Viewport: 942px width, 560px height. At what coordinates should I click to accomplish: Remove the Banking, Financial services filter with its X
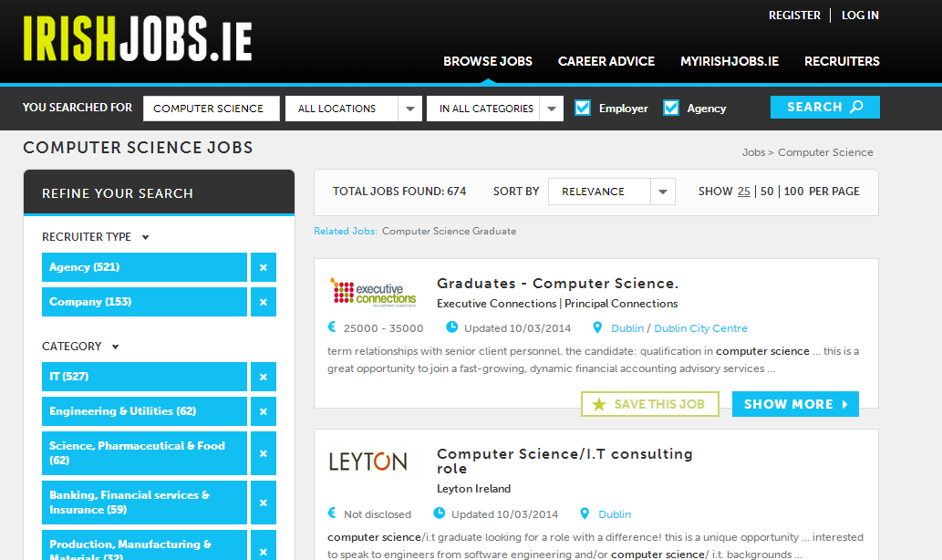coord(264,503)
